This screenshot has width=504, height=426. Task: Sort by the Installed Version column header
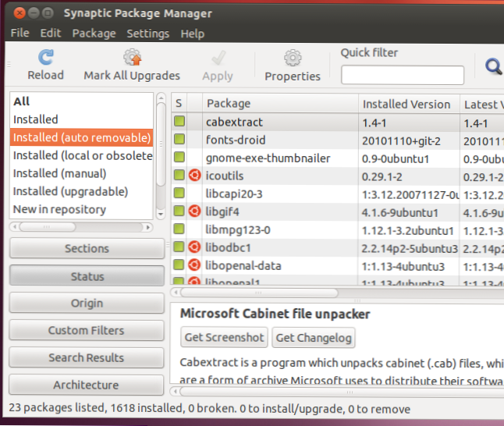pos(406,104)
